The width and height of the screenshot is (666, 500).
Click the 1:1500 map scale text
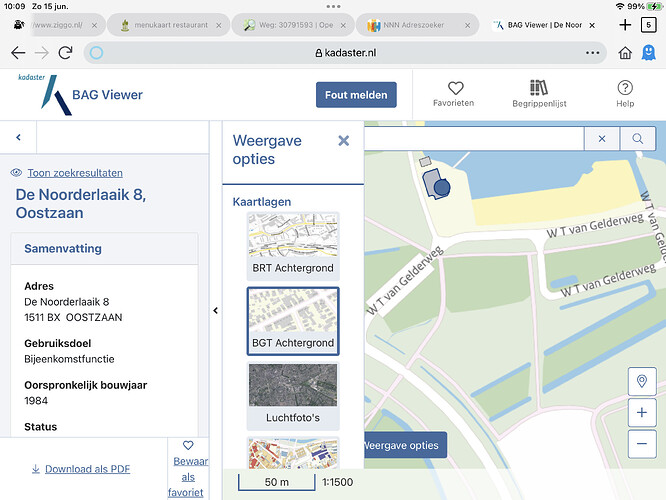click(337, 482)
